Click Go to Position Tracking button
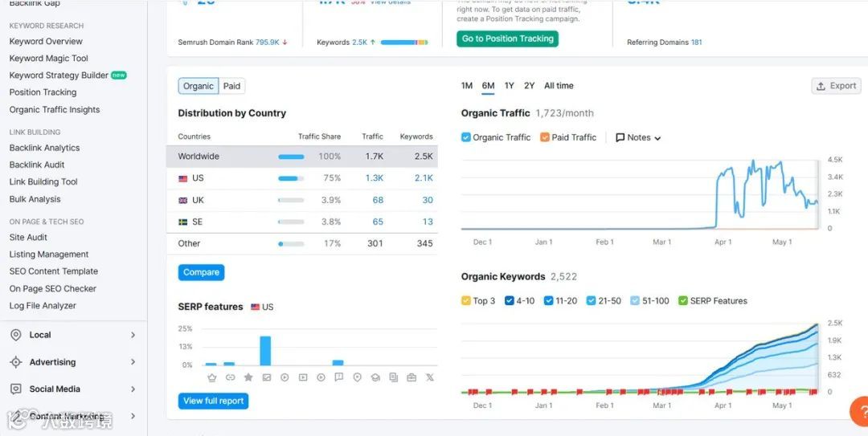868x436 pixels. 508,39
